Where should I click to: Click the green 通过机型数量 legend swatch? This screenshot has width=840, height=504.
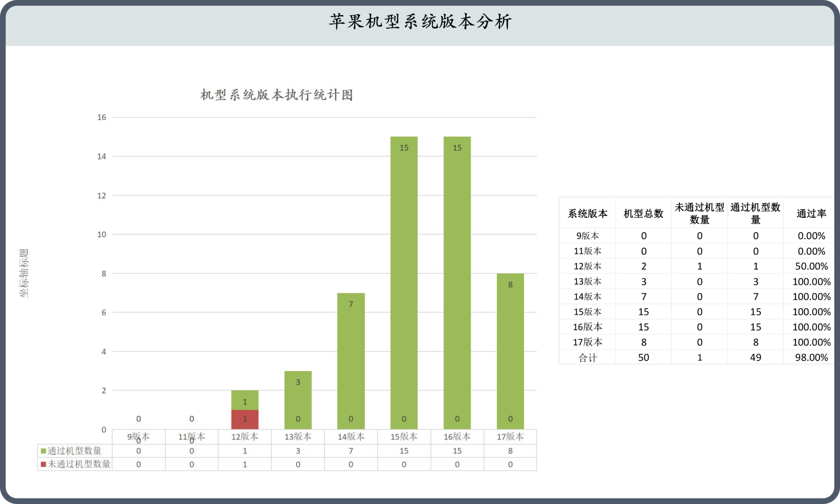43,451
